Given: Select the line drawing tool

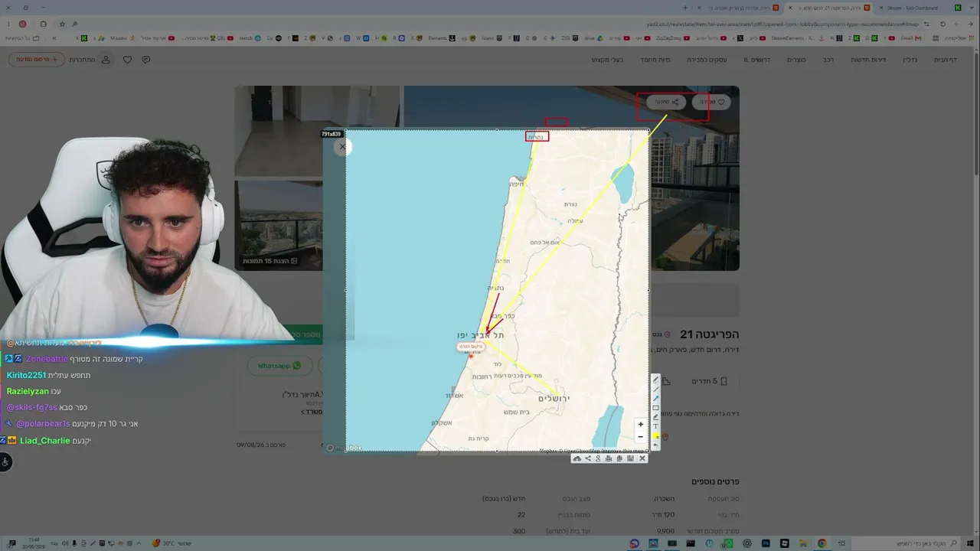Looking at the screenshot, I should click(655, 390).
